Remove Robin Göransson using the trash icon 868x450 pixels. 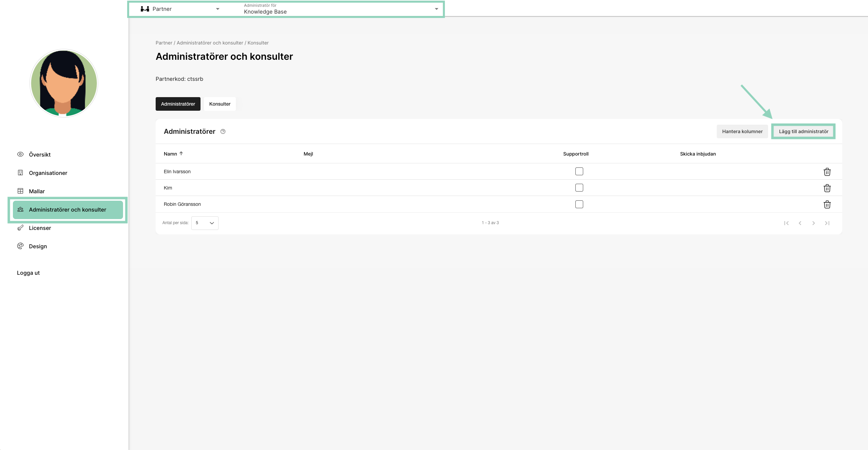827,204
